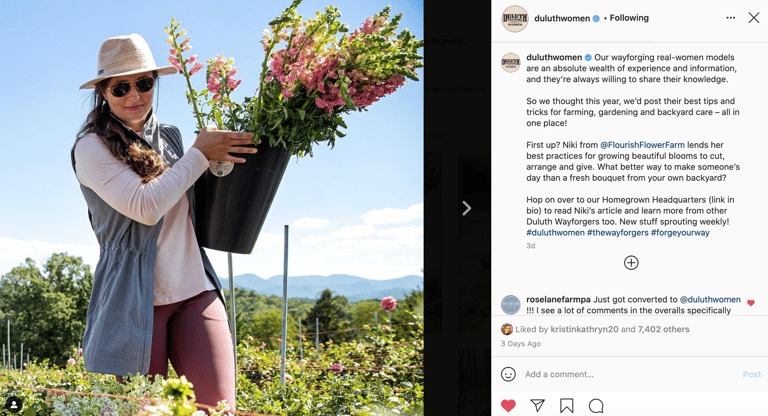This screenshot has height=416, width=768.
Task: Submit comment with Post button
Action: [x=751, y=374]
